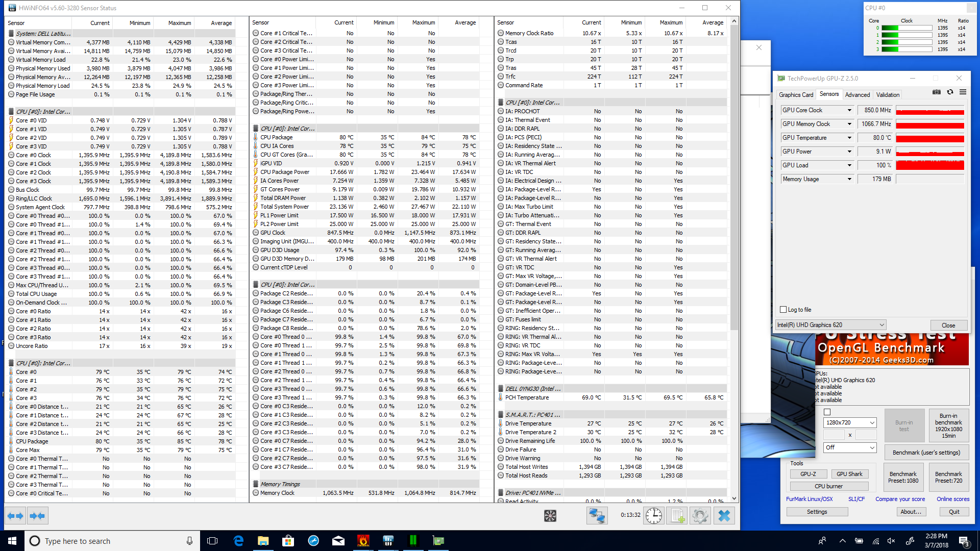The width and height of the screenshot is (980, 551).
Task: Enable the Log to file checkbox
Action: pos(783,310)
